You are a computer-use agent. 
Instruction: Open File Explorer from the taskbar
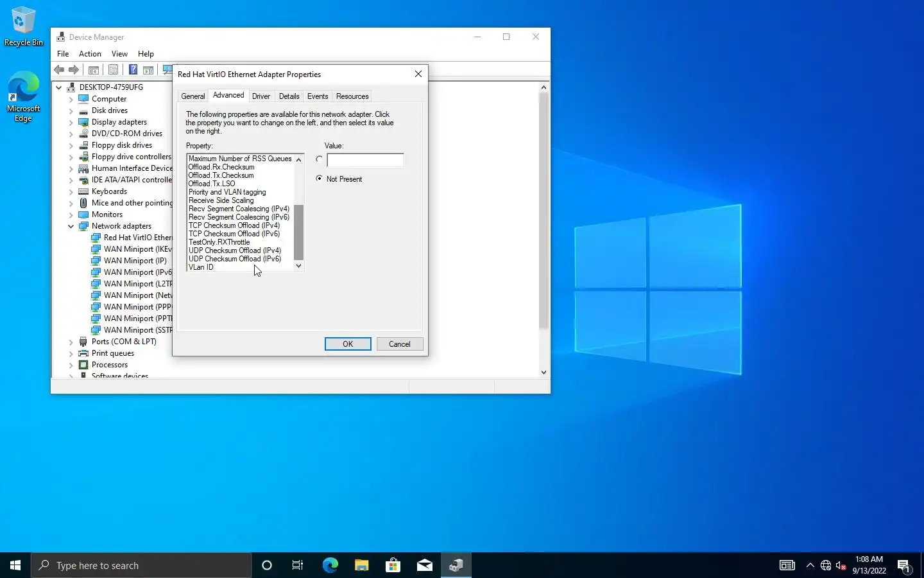click(361, 565)
